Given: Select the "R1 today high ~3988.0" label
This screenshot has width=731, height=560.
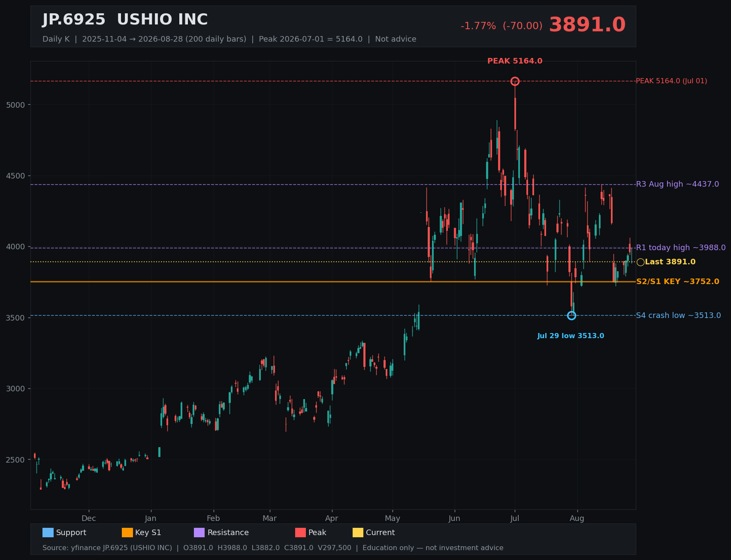Looking at the screenshot, I should click(x=681, y=248).
